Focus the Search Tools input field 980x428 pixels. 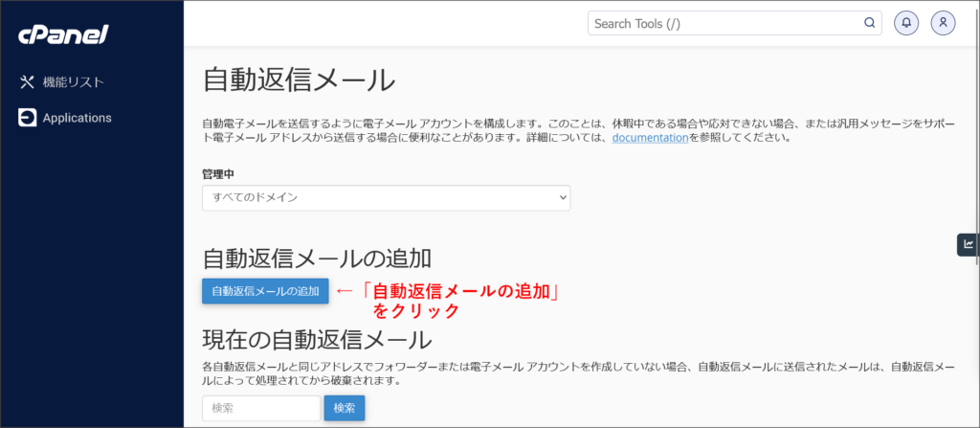click(724, 23)
